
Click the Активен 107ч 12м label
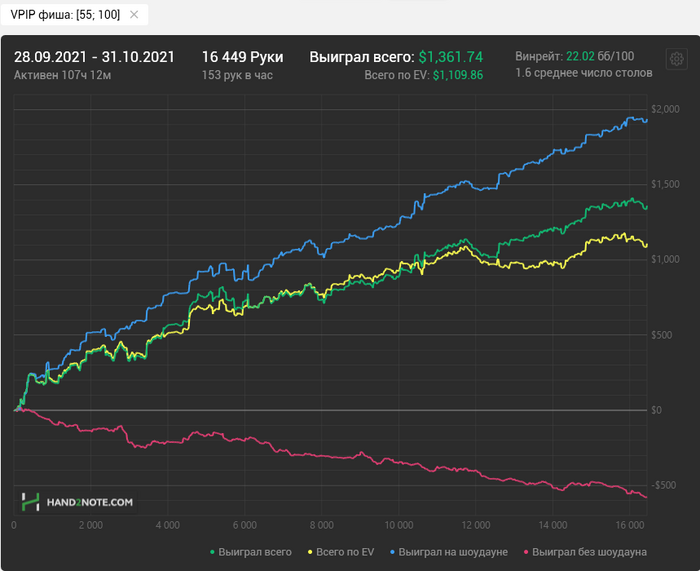[x=62, y=75]
